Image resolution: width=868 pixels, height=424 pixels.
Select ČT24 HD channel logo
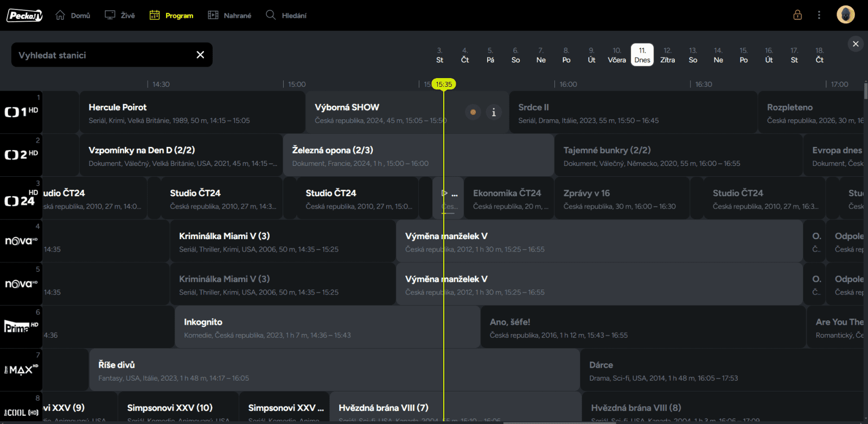21,198
